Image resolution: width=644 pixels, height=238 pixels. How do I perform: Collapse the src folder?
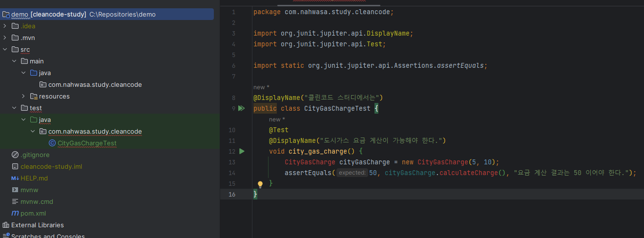(5, 49)
